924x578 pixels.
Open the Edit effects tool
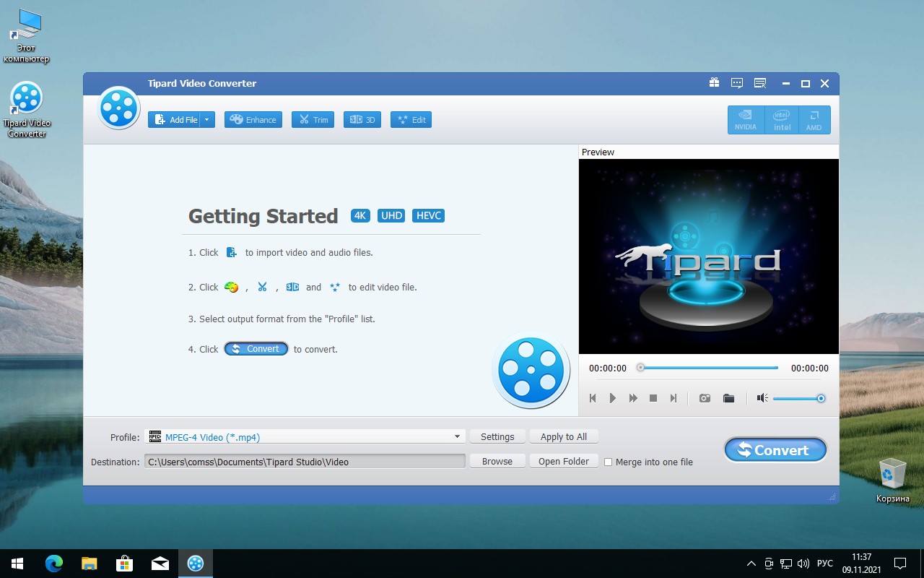pos(411,120)
